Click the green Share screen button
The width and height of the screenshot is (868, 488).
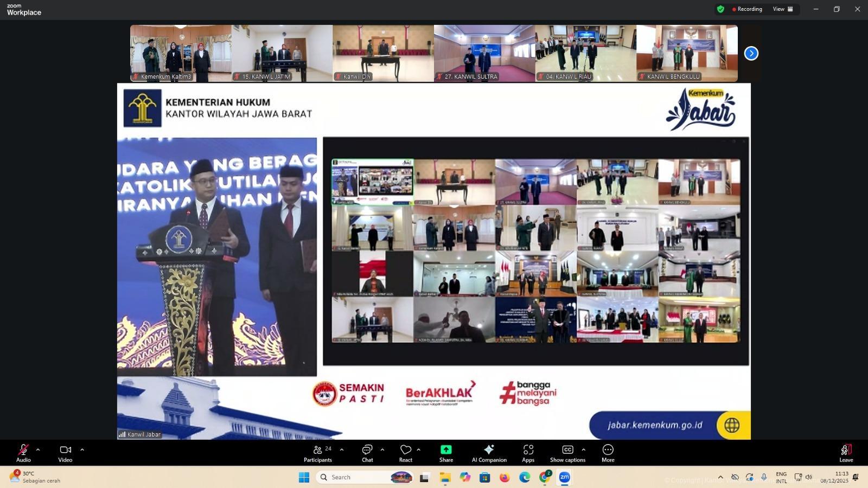tap(446, 453)
